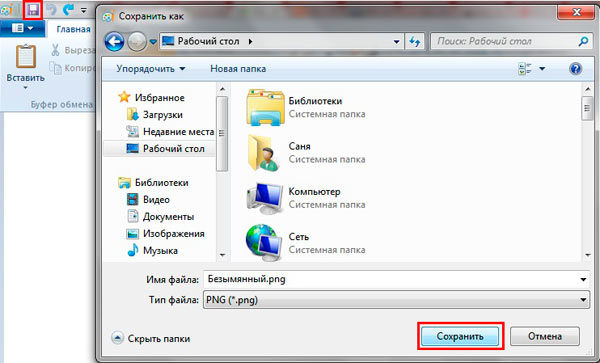Click the Саня user folder icon
600x363 pixels.
[x=263, y=153]
